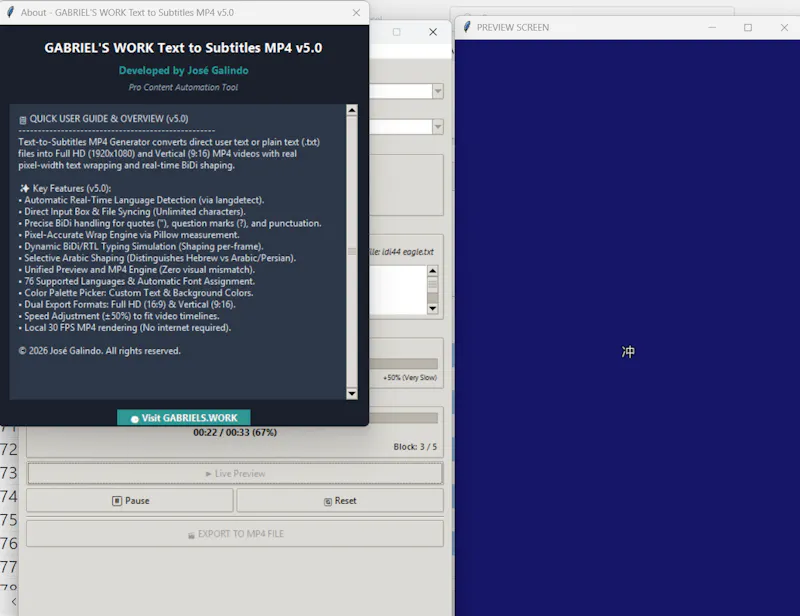The height and width of the screenshot is (616, 800).
Task: Click the Reset button
Action: coord(340,501)
